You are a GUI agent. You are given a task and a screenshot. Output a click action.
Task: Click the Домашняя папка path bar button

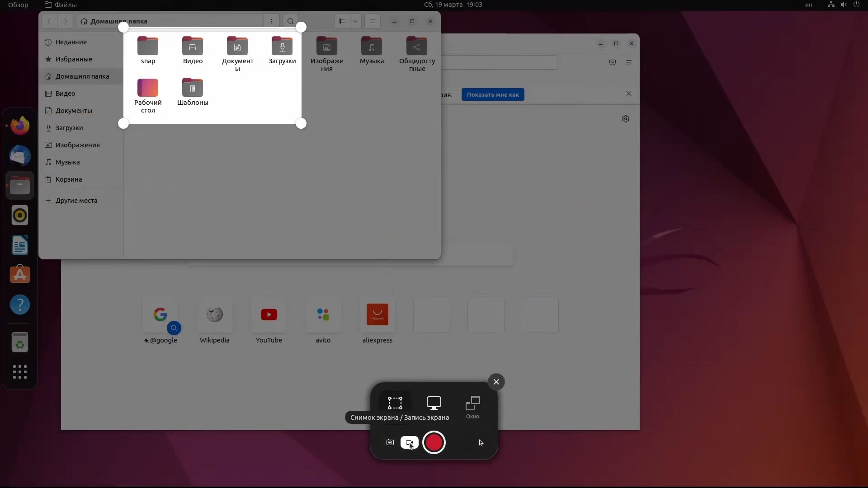[x=114, y=21]
